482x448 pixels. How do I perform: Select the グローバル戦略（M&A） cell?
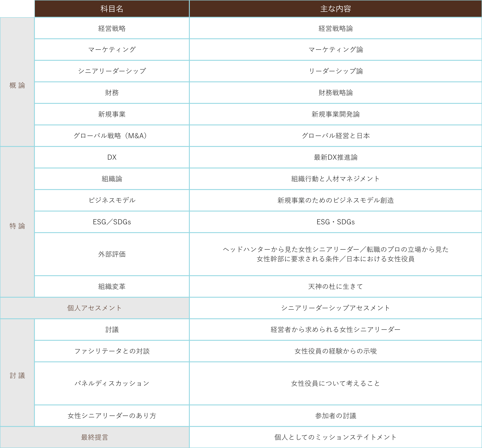[x=112, y=136]
